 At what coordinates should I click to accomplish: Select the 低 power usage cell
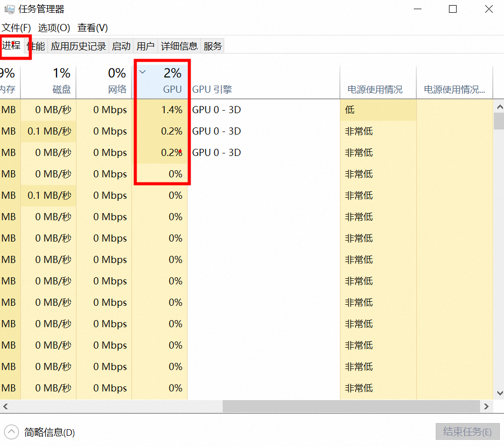pos(378,110)
